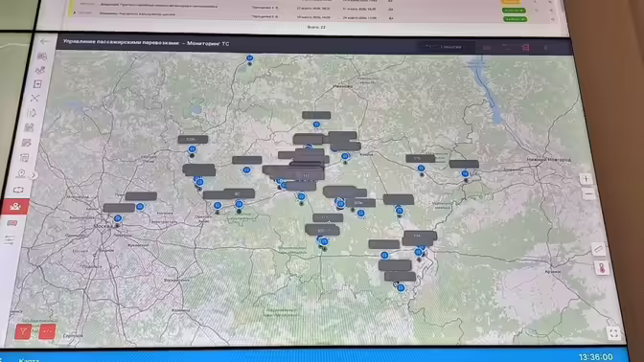The width and height of the screenshot is (644, 362).
Task: Click the 13:36:00 clock display
Action: point(595,357)
